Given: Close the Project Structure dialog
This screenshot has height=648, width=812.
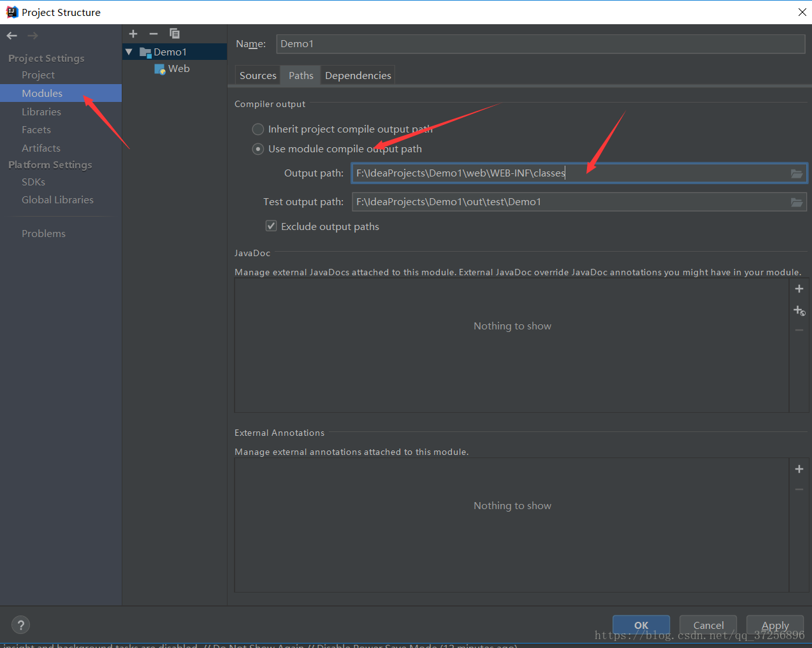Looking at the screenshot, I should point(802,12).
